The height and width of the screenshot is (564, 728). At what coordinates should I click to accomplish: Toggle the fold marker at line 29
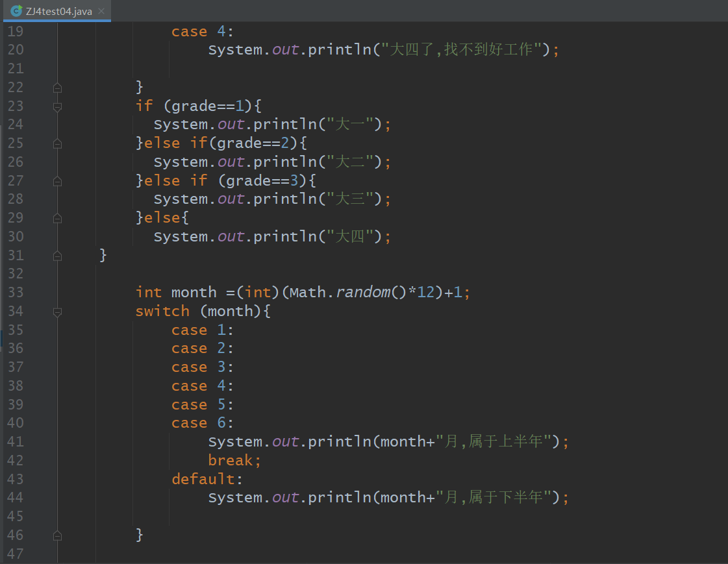coord(57,218)
